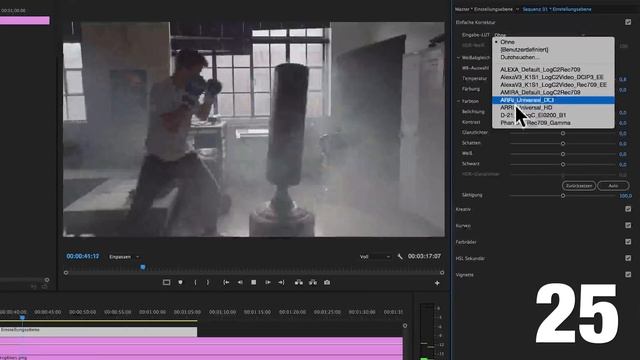Click the sequence duration 00:03:17:07
The width and height of the screenshot is (640, 360).
(424, 256)
